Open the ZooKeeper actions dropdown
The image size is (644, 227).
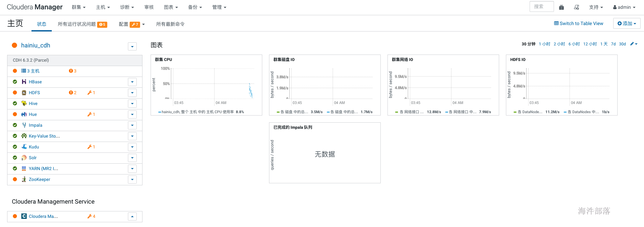click(x=132, y=180)
